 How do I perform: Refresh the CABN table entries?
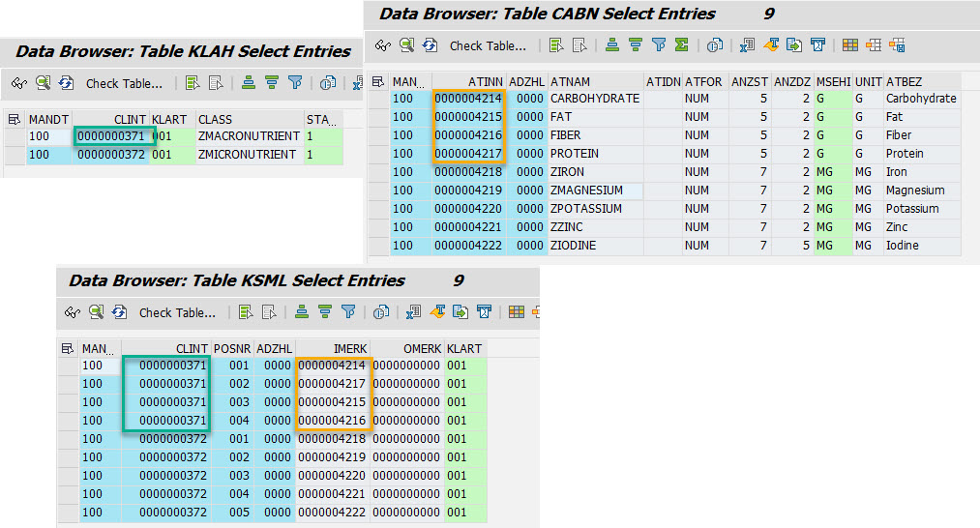point(430,45)
